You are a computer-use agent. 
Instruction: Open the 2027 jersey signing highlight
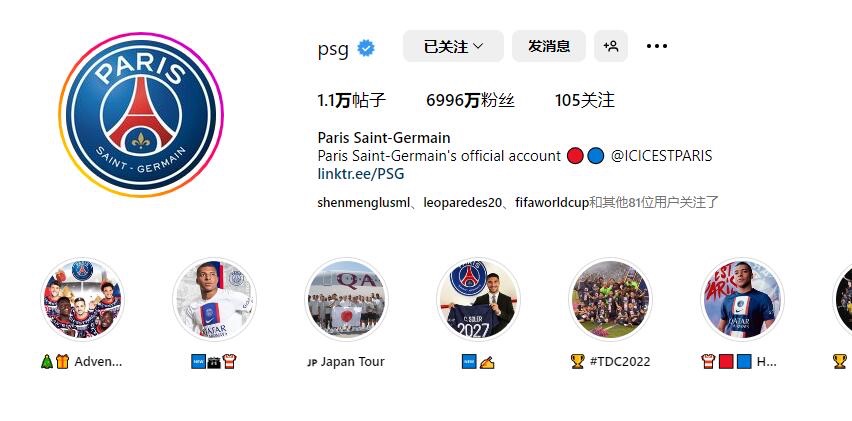pos(479,300)
